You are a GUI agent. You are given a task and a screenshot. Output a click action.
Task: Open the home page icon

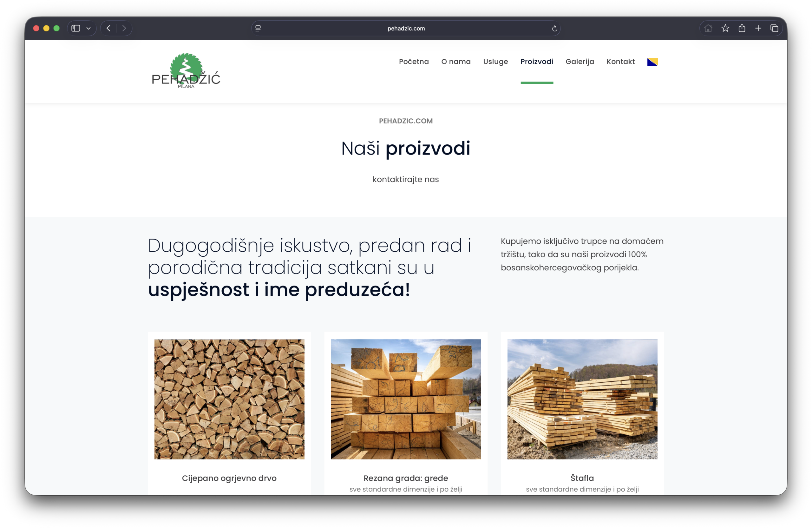(x=708, y=28)
